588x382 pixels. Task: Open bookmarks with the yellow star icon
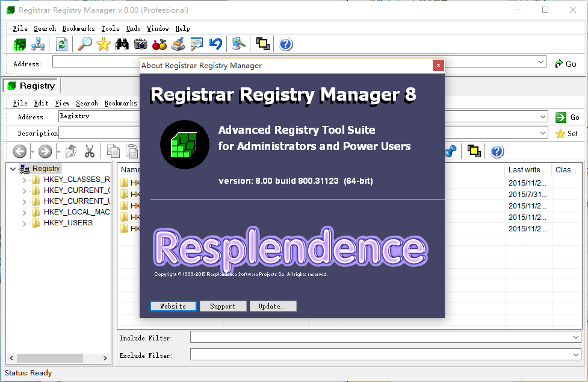104,44
